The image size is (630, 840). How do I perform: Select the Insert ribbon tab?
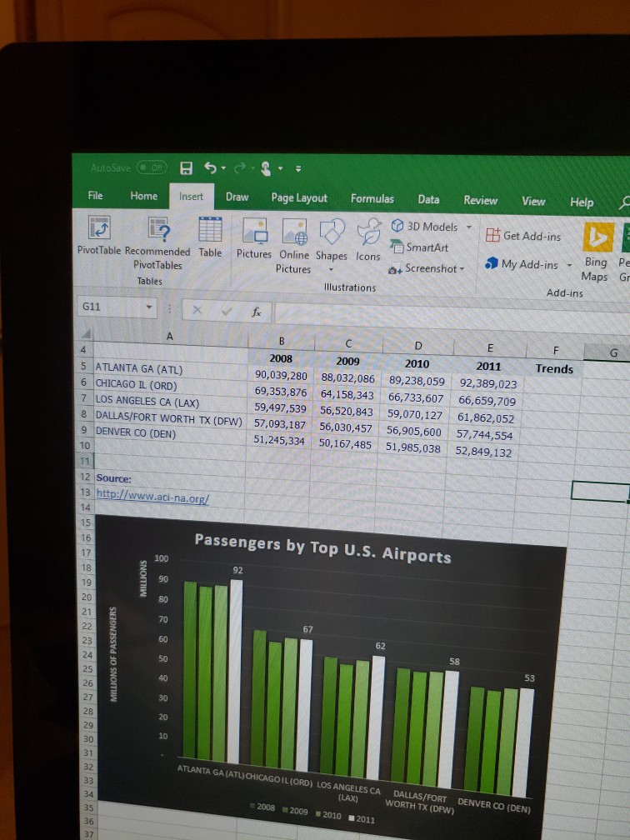[x=192, y=197]
